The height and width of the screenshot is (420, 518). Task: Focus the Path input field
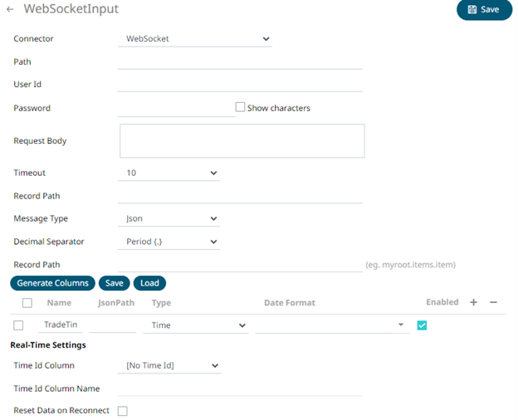coord(240,61)
